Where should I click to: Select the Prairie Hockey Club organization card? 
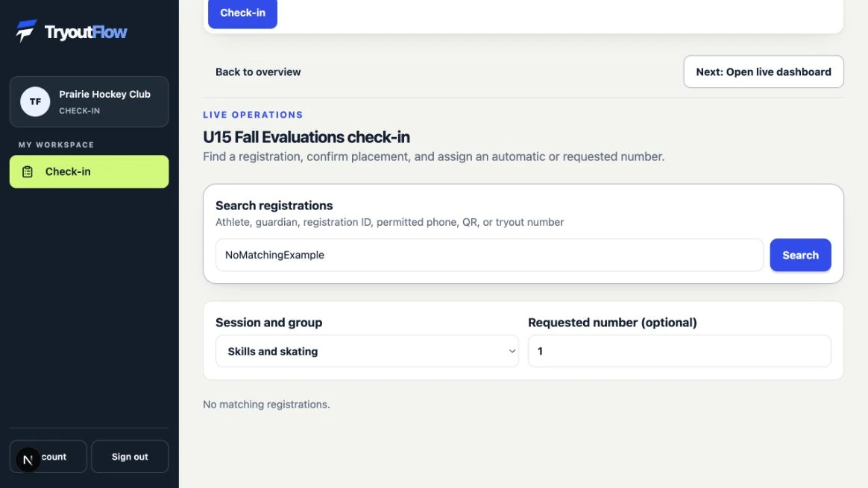click(x=89, y=102)
